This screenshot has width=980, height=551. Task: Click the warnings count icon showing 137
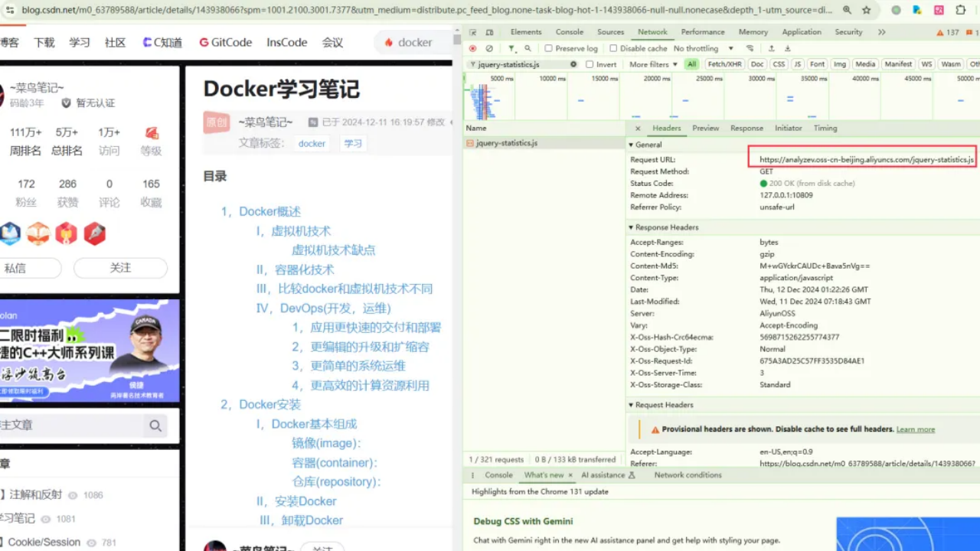(x=948, y=32)
